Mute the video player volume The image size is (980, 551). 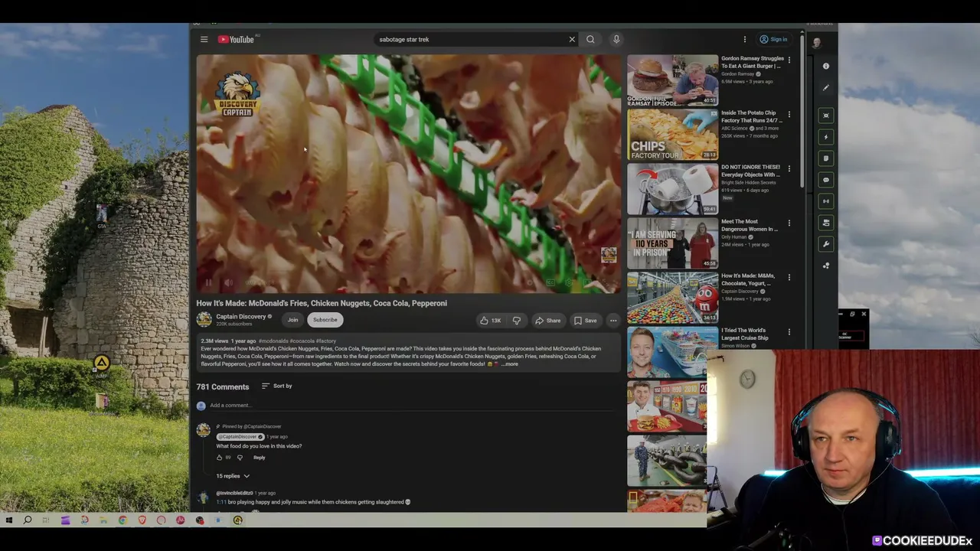pos(228,283)
